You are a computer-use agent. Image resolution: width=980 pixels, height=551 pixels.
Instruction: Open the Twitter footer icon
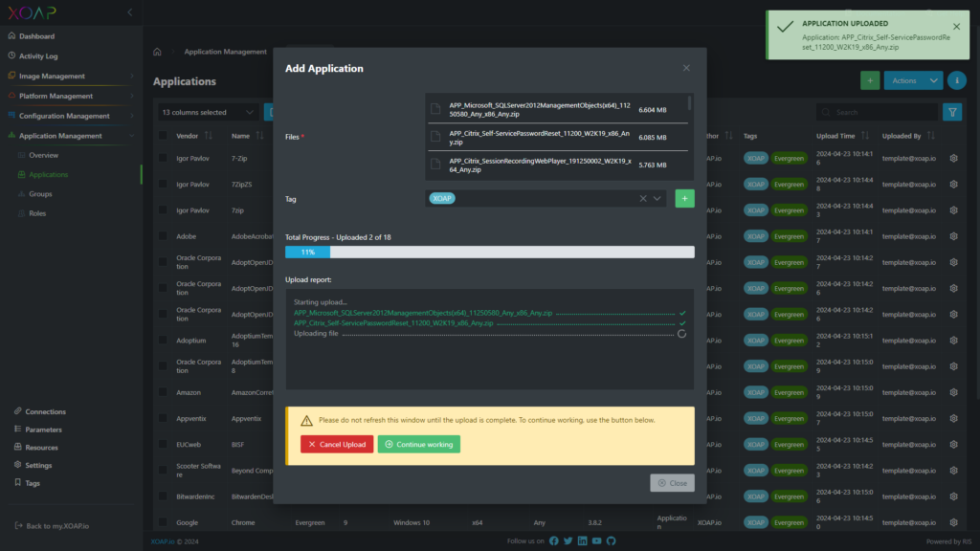[568, 541]
